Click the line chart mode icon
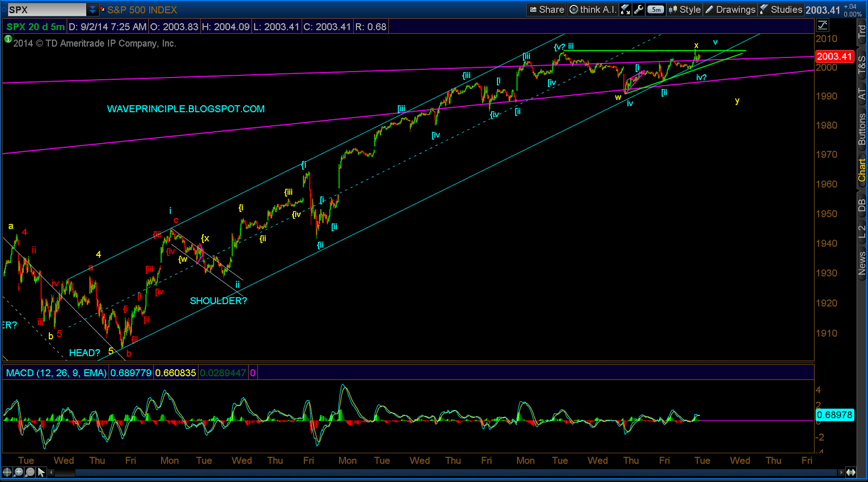 (822, 25)
